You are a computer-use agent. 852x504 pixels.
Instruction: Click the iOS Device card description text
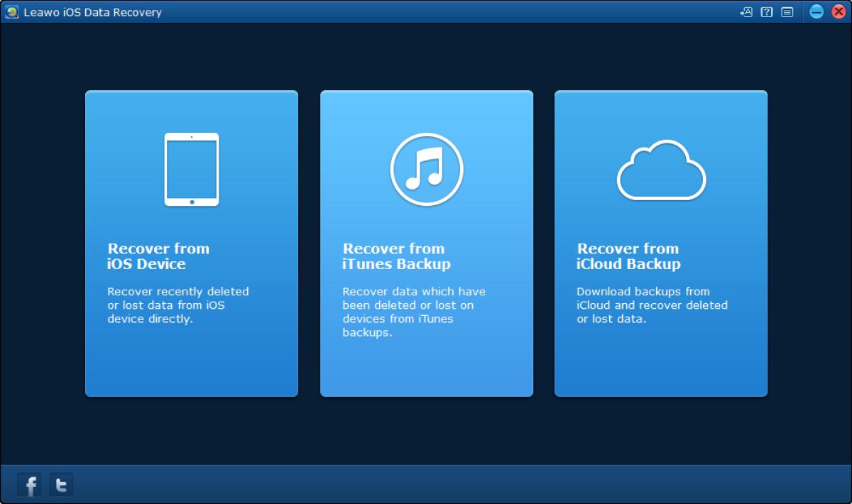[x=178, y=305]
